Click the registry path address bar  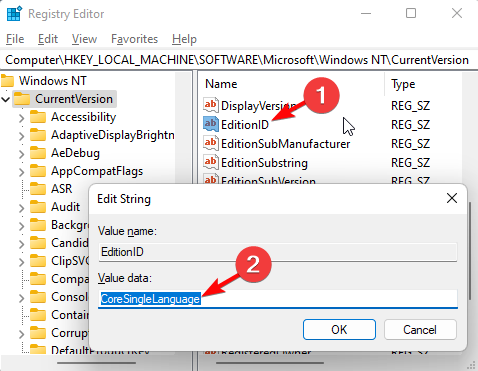pyautogui.click(x=239, y=60)
